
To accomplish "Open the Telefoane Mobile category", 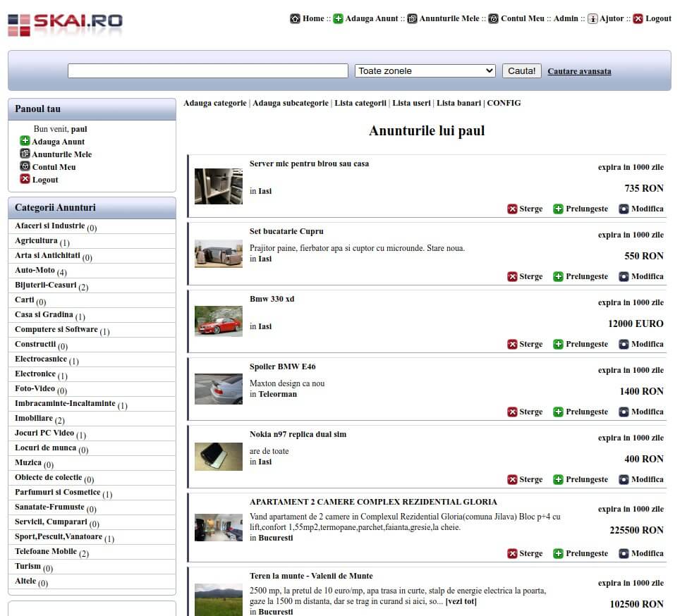I will (x=46, y=551).
